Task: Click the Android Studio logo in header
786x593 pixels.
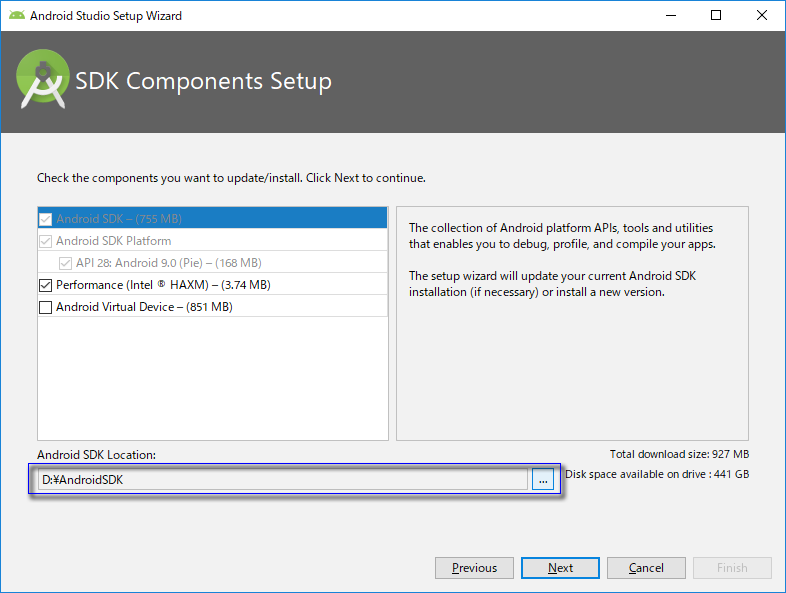Action: [43, 79]
